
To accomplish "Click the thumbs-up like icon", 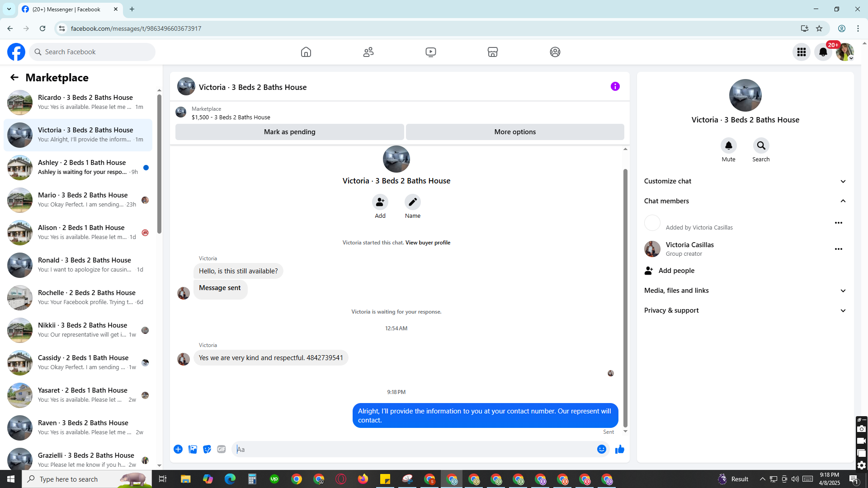I will pos(619,449).
